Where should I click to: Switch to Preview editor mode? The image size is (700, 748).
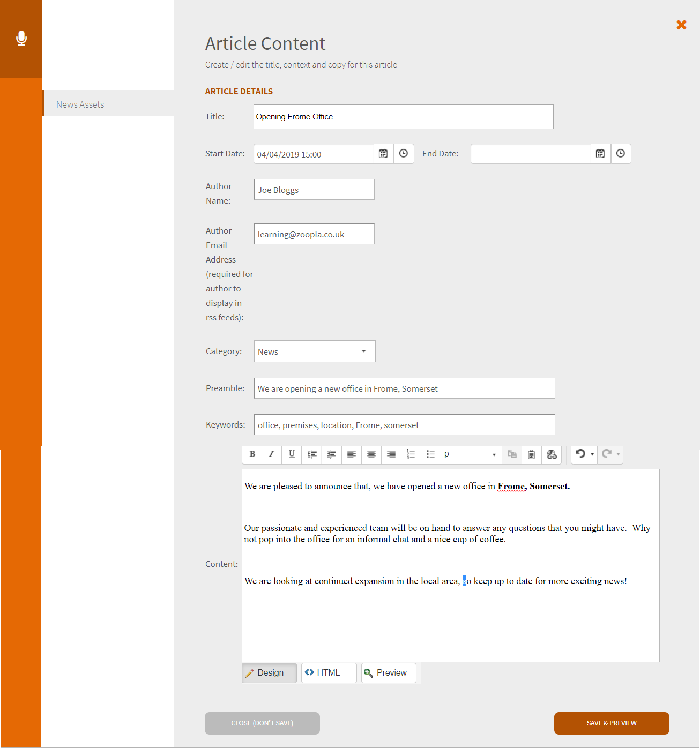pos(389,673)
